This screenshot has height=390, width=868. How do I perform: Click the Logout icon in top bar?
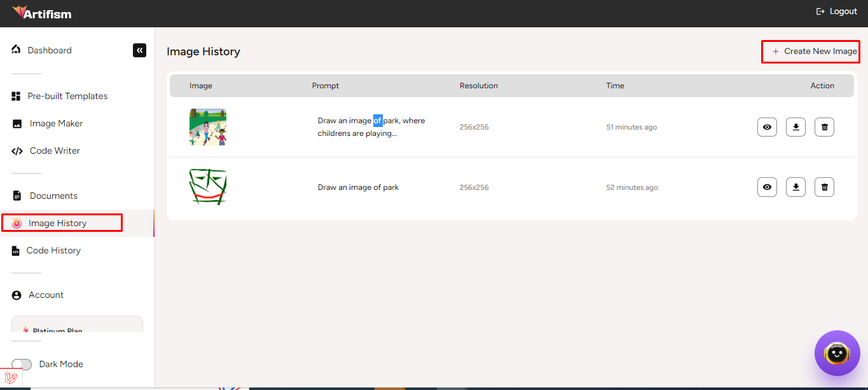pos(820,11)
